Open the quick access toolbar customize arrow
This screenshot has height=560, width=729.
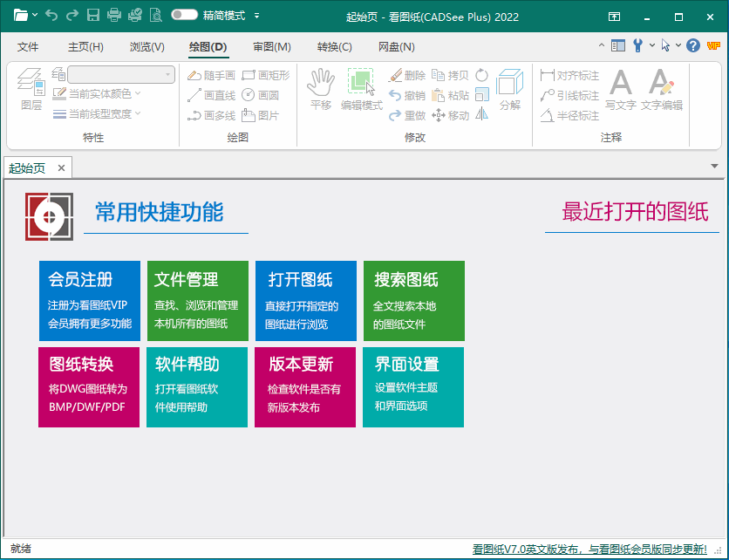click(x=256, y=16)
